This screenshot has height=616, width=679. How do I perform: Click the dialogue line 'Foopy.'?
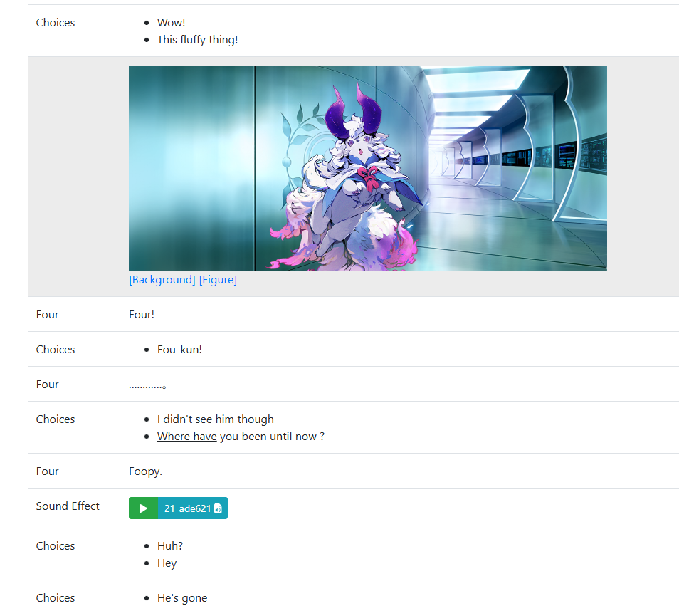(x=145, y=471)
